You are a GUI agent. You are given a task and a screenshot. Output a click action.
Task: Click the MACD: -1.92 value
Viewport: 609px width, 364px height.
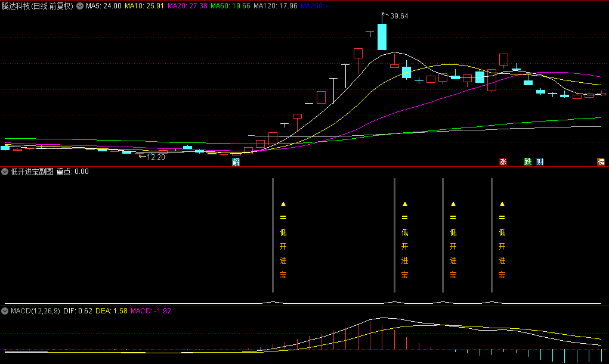(151, 311)
